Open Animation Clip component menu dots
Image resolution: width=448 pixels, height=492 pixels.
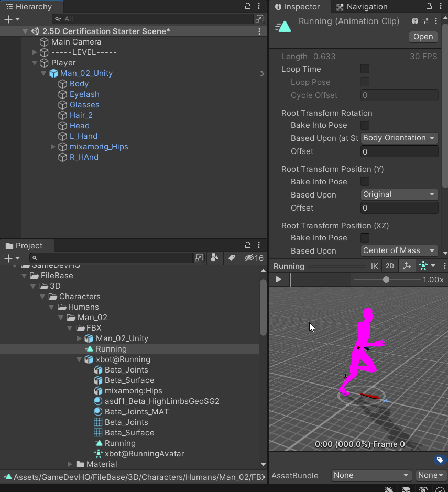pos(436,21)
